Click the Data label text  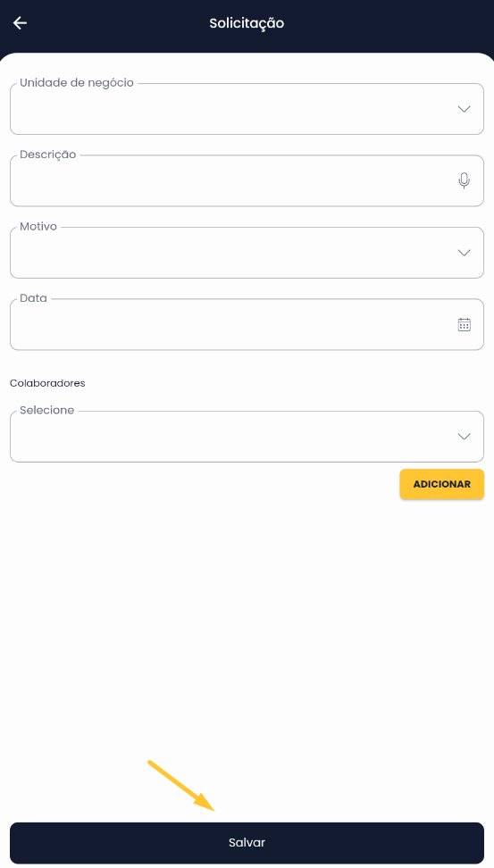pyautogui.click(x=33, y=298)
